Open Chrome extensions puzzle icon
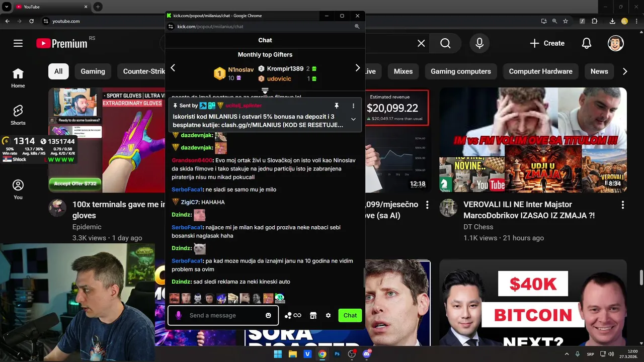The height and width of the screenshot is (362, 644). click(595, 21)
